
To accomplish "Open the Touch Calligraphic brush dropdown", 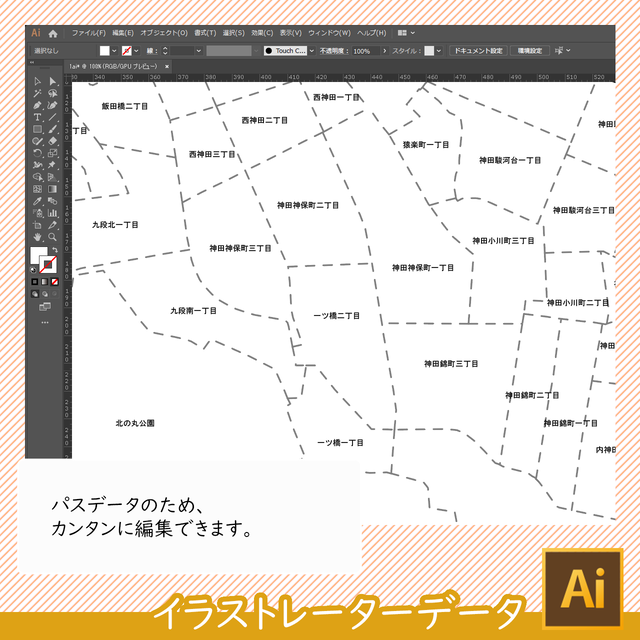I will pyautogui.click(x=311, y=51).
